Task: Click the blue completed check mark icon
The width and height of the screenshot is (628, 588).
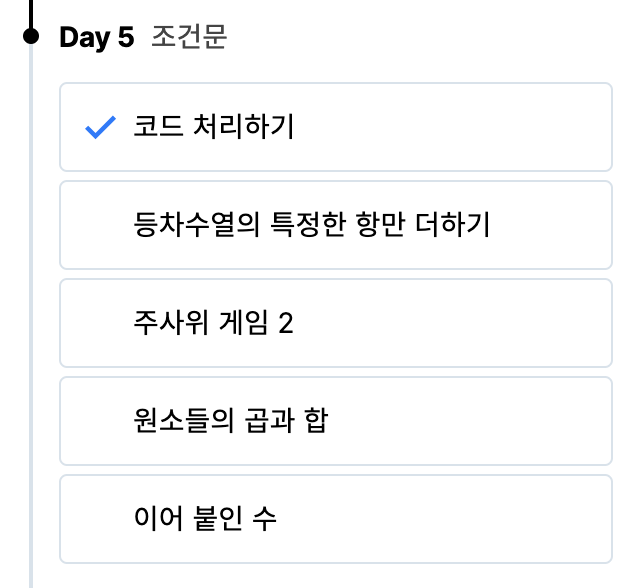Action: (101, 128)
